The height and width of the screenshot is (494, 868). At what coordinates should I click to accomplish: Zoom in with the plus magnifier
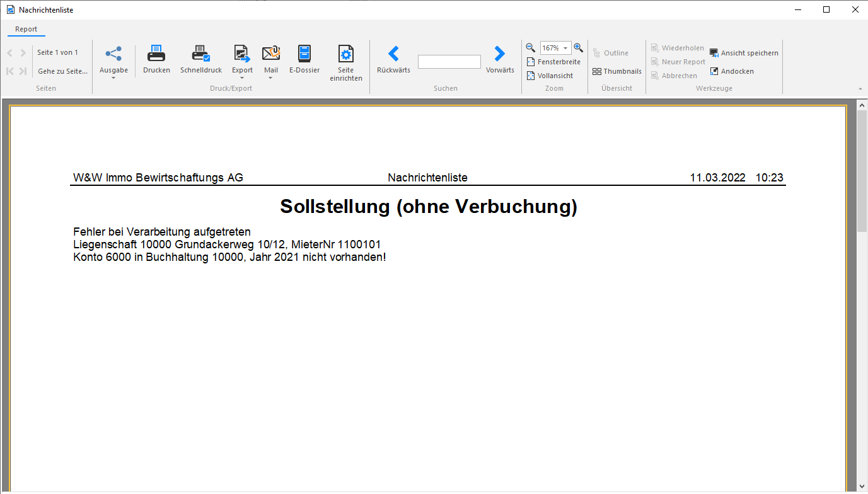(578, 48)
